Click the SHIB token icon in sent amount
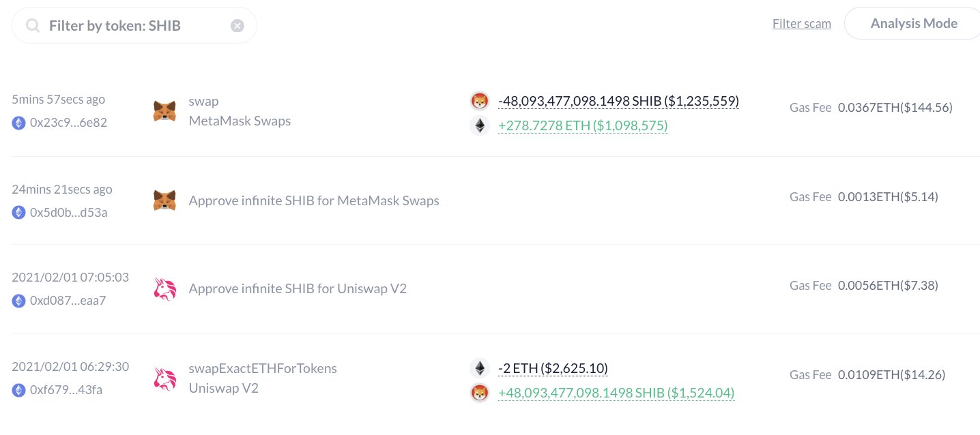 [x=480, y=102]
